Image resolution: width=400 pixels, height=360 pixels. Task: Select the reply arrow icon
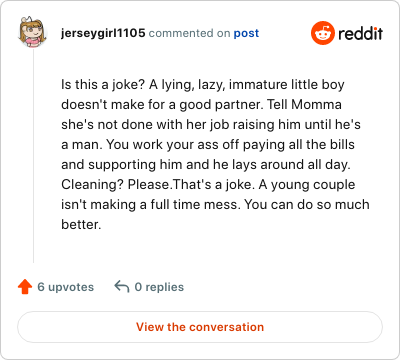click(122, 287)
